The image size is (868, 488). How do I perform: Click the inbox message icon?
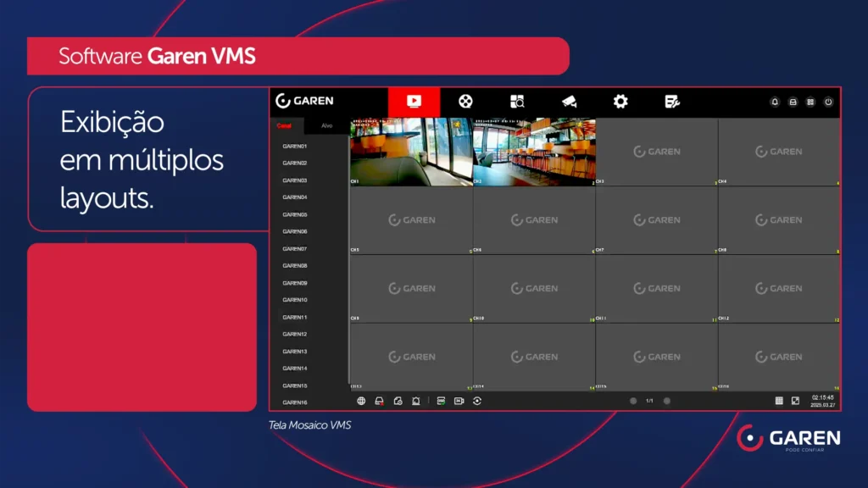click(x=793, y=102)
